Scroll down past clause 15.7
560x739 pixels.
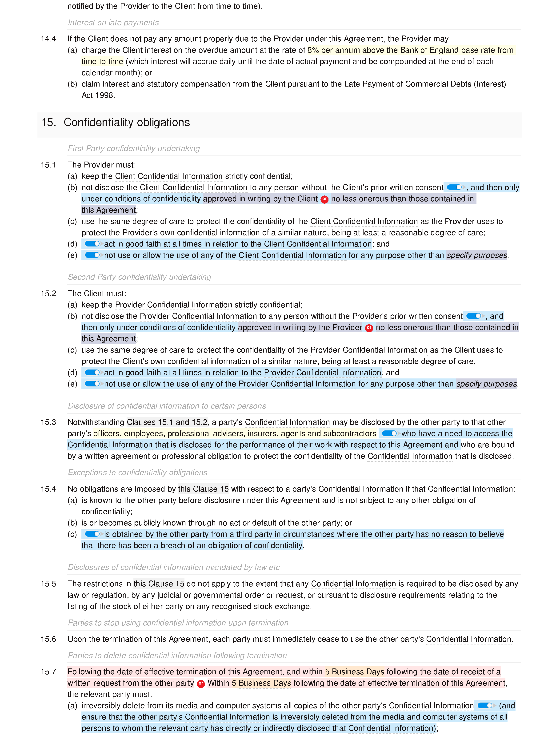(280, 729)
